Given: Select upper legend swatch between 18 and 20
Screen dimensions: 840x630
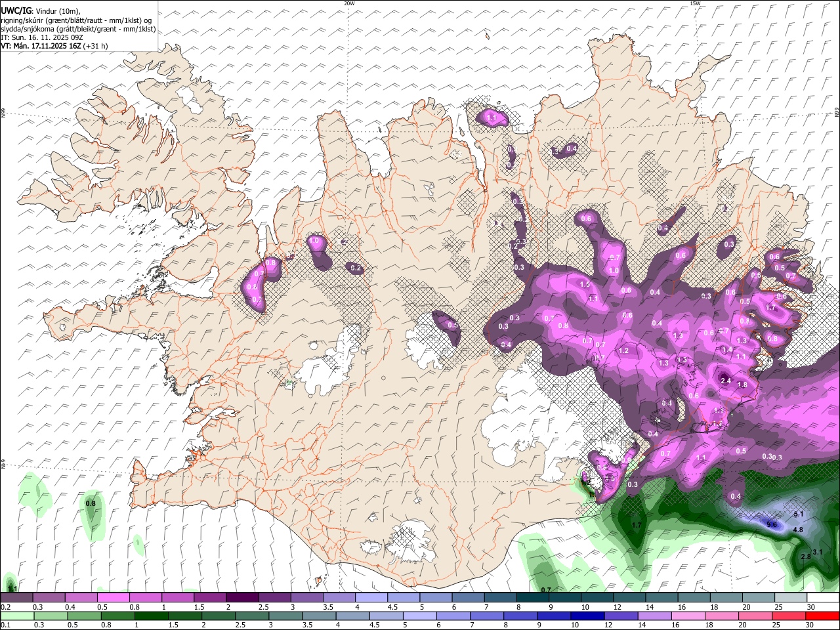Looking at the screenshot, I should tap(726, 598).
